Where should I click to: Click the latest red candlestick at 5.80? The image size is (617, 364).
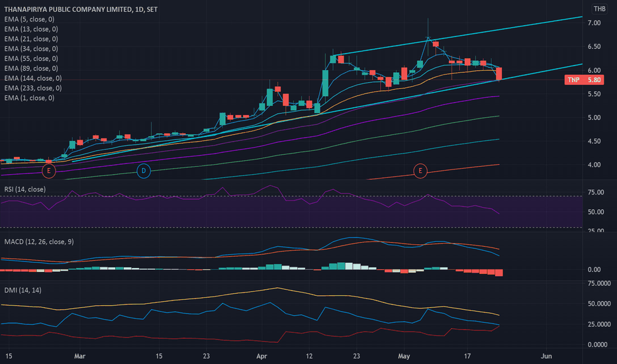pyautogui.click(x=499, y=73)
